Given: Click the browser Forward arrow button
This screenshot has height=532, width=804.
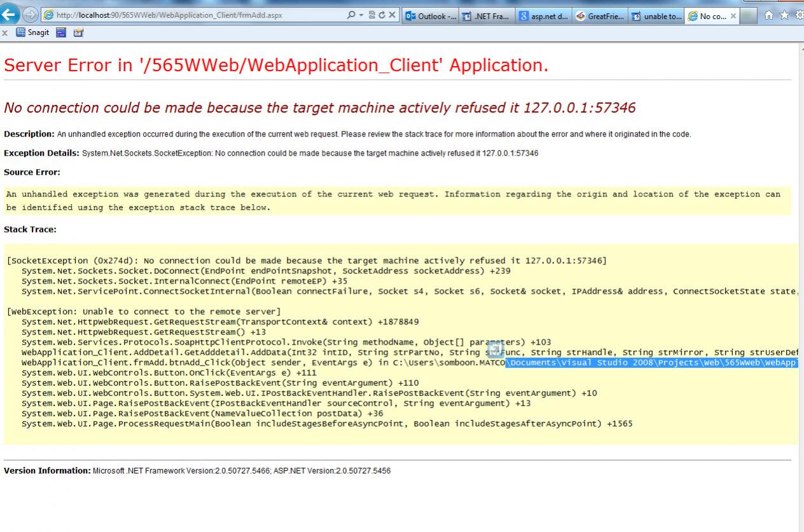Looking at the screenshot, I should (x=29, y=15).
